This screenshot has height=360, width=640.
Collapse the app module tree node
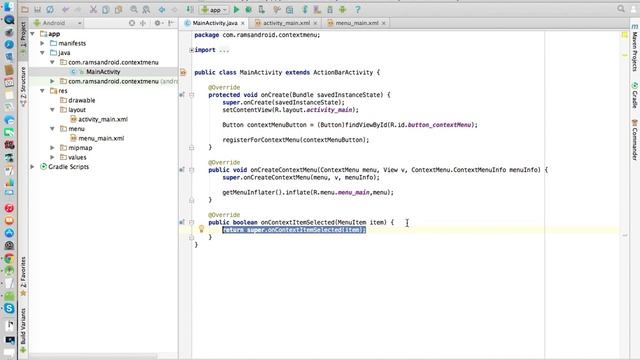pos(33,34)
